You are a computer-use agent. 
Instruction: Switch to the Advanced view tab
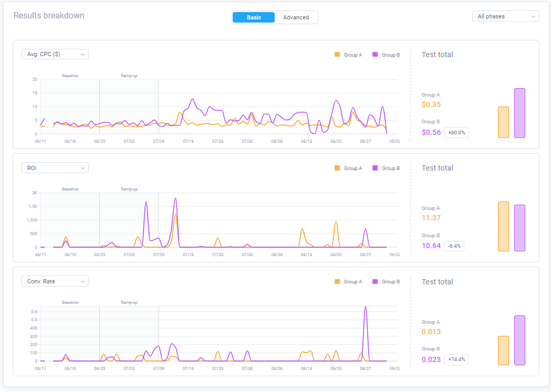[x=296, y=17]
